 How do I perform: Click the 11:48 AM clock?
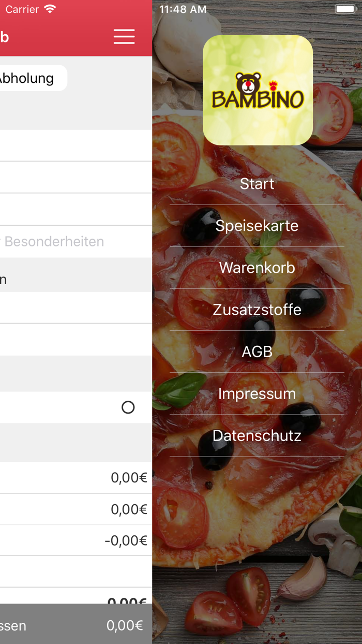[183, 9]
